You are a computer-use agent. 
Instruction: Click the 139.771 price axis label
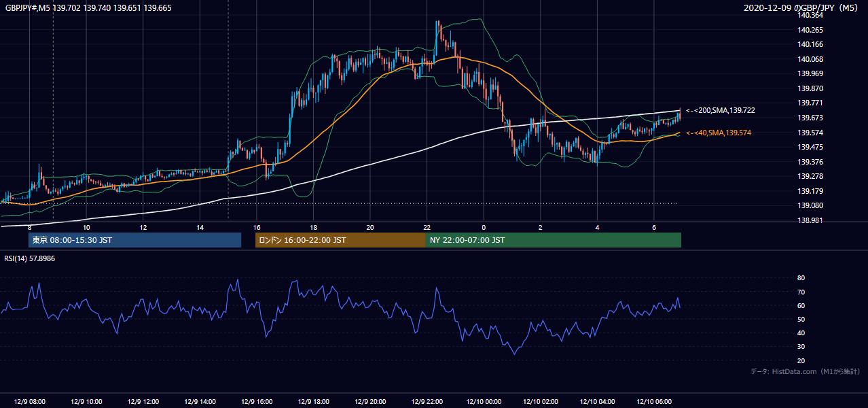pyautogui.click(x=810, y=103)
